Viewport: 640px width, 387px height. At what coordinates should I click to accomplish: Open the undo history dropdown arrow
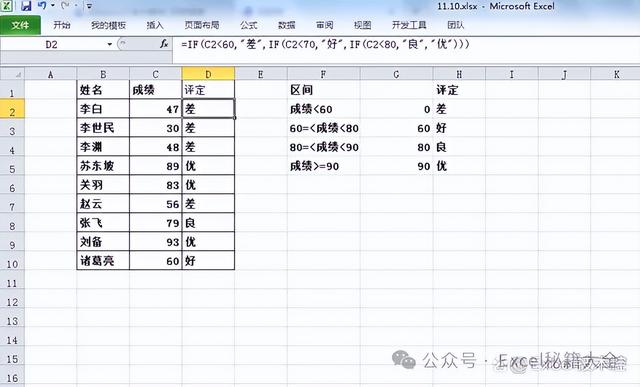53,6
